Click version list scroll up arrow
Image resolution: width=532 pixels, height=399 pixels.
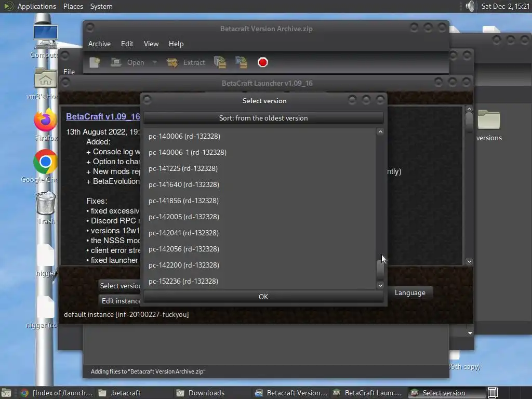[380, 131]
